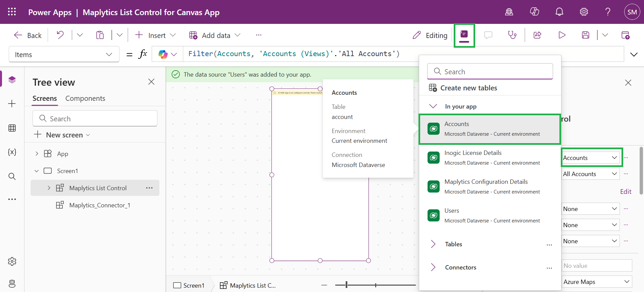This screenshot has width=644, height=292.
Task: Save the app with the disk icon
Action: tap(586, 35)
